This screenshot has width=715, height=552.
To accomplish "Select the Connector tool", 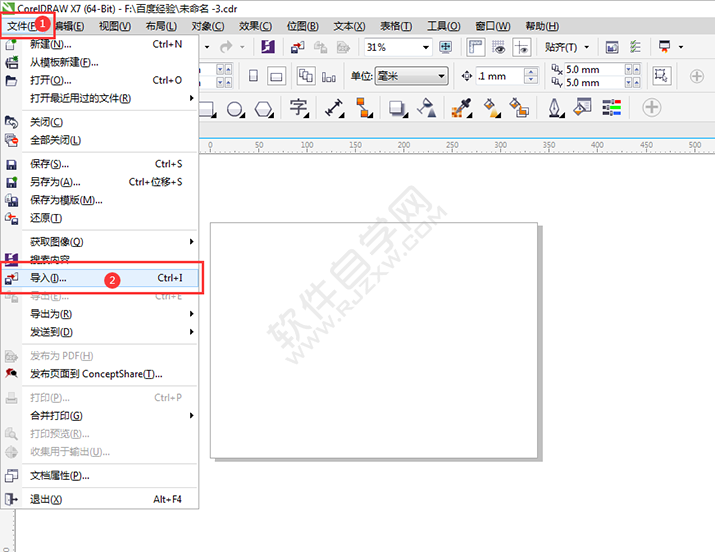I will click(364, 108).
